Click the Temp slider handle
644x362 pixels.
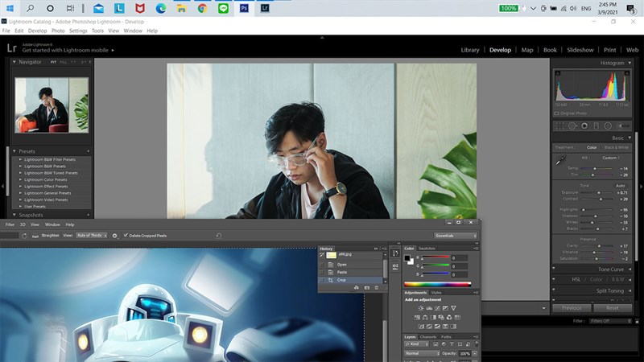pyautogui.click(x=594, y=168)
